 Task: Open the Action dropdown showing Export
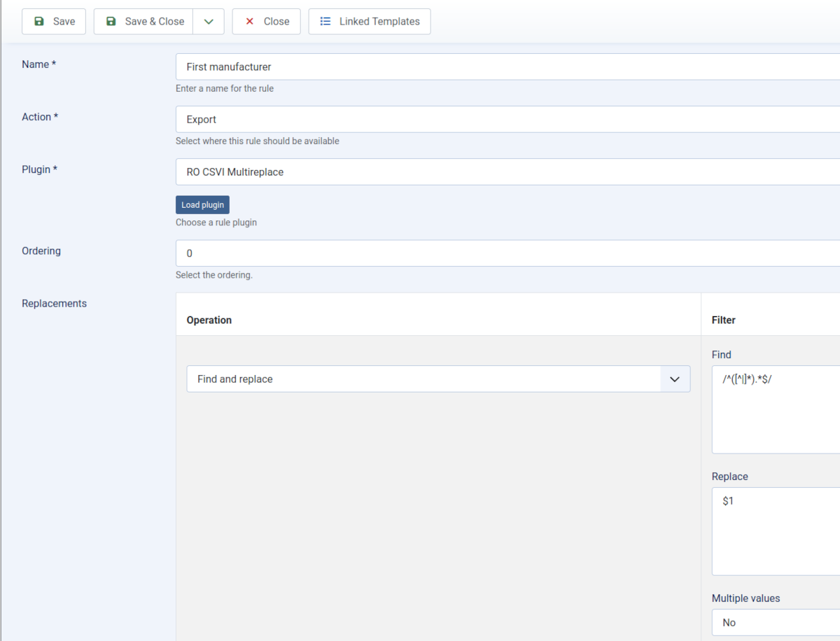click(507, 119)
